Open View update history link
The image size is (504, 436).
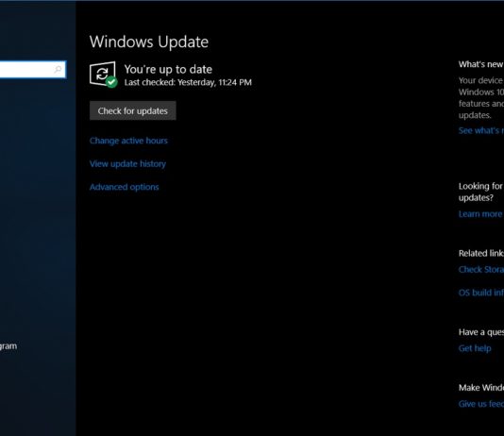(x=127, y=164)
